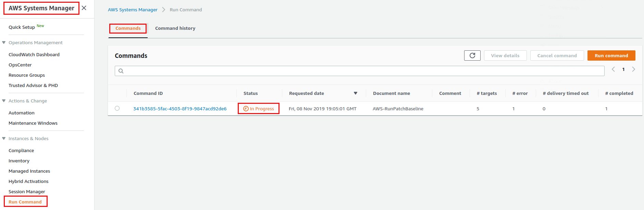Open AWS Systems Manager breadcrumb link
The width and height of the screenshot is (644, 210).
133,10
